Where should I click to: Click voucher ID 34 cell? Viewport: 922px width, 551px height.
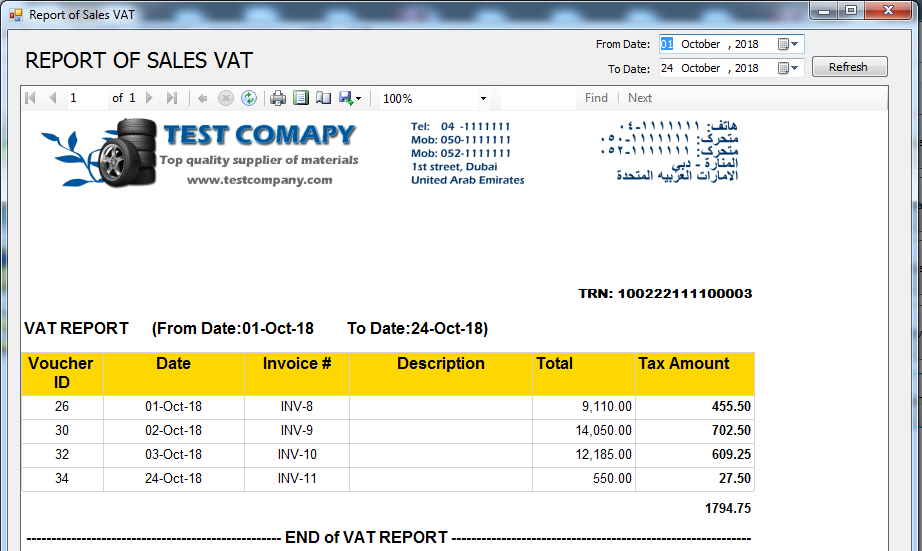(62, 479)
